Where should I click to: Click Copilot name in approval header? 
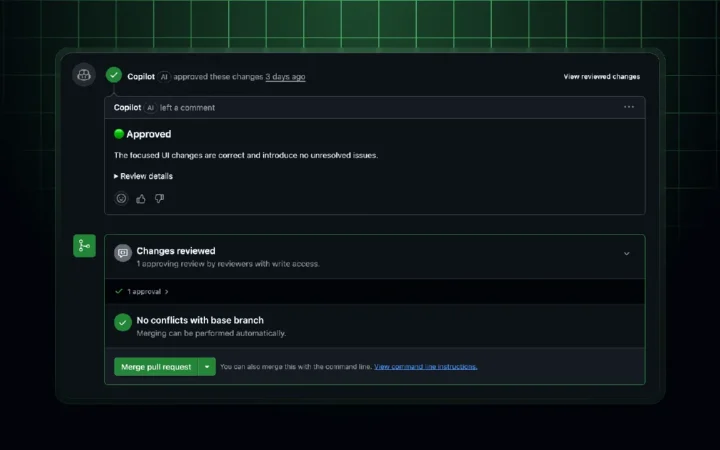click(141, 77)
